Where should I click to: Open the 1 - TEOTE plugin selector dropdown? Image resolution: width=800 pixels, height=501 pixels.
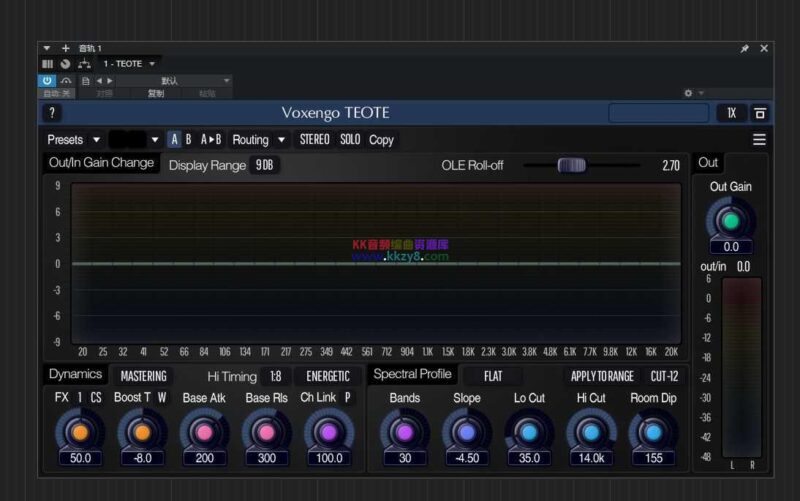[x=129, y=64]
